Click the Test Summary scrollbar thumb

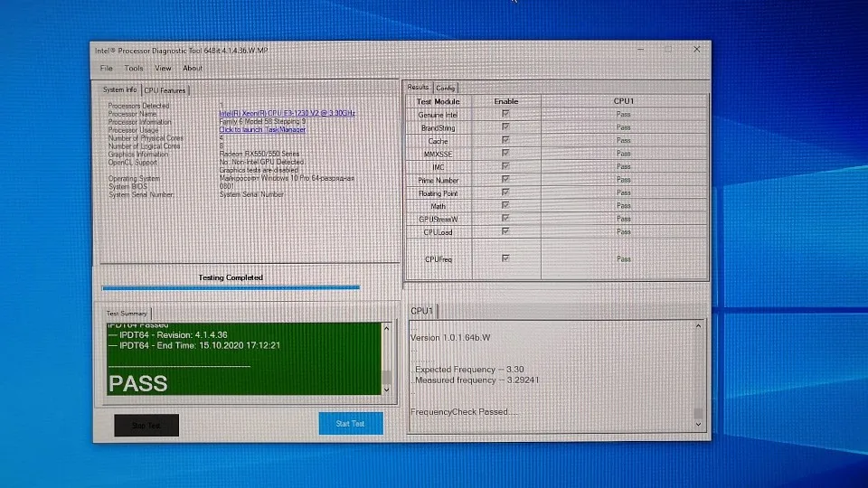[x=386, y=377]
